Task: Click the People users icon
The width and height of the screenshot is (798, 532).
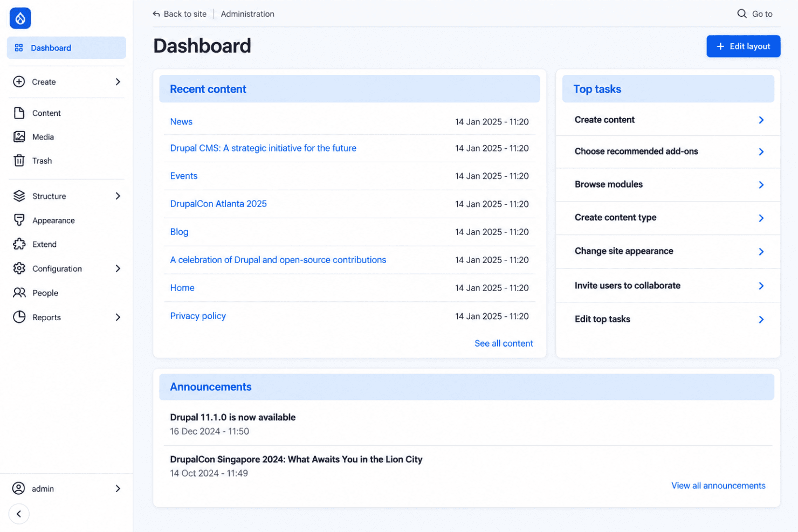Action: [19, 293]
